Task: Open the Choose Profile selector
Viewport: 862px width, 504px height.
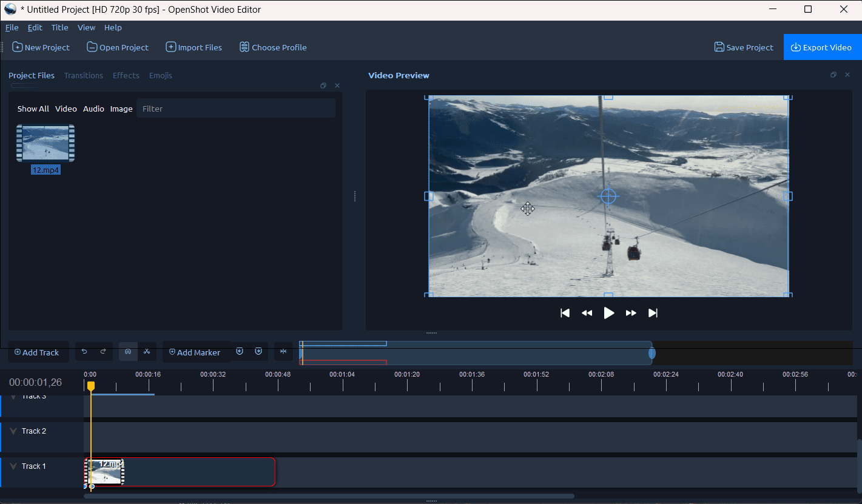Action: (x=273, y=47)
